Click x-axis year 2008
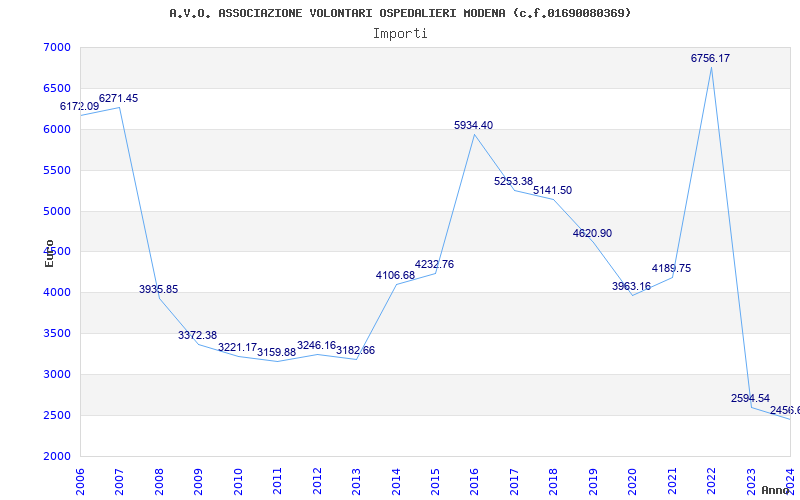The width and height of the screenshot is (800, 500). (x=159, y=482)
